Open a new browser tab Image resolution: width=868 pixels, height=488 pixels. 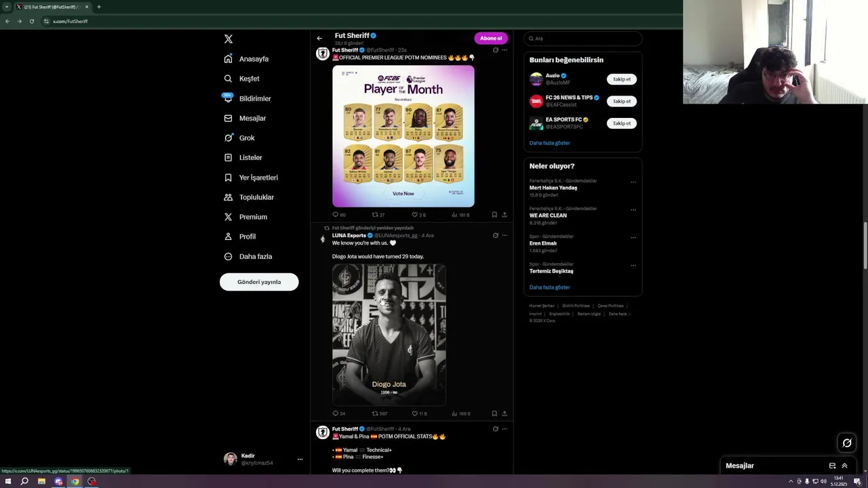[98, 7]
